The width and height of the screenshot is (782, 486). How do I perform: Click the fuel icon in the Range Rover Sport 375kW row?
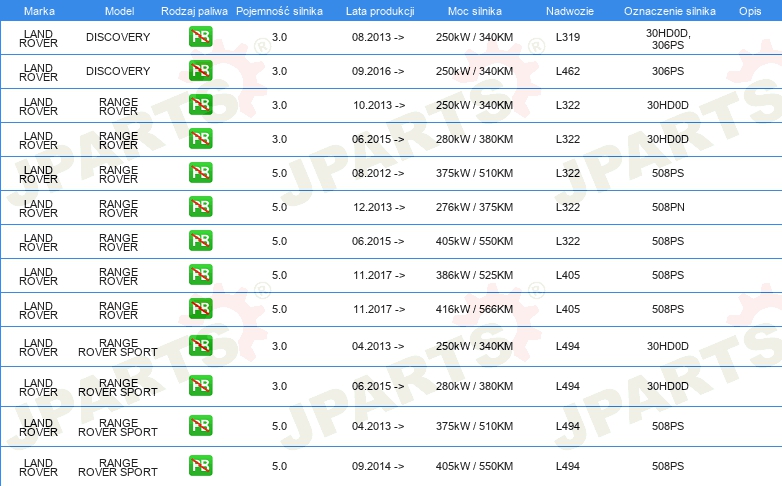tap(200, 426)
